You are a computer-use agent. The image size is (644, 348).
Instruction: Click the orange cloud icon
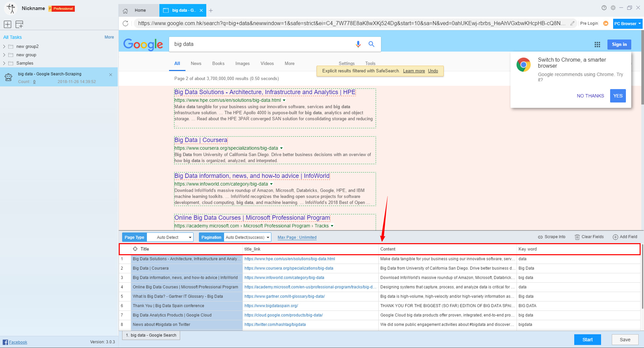tap(606, 23)
